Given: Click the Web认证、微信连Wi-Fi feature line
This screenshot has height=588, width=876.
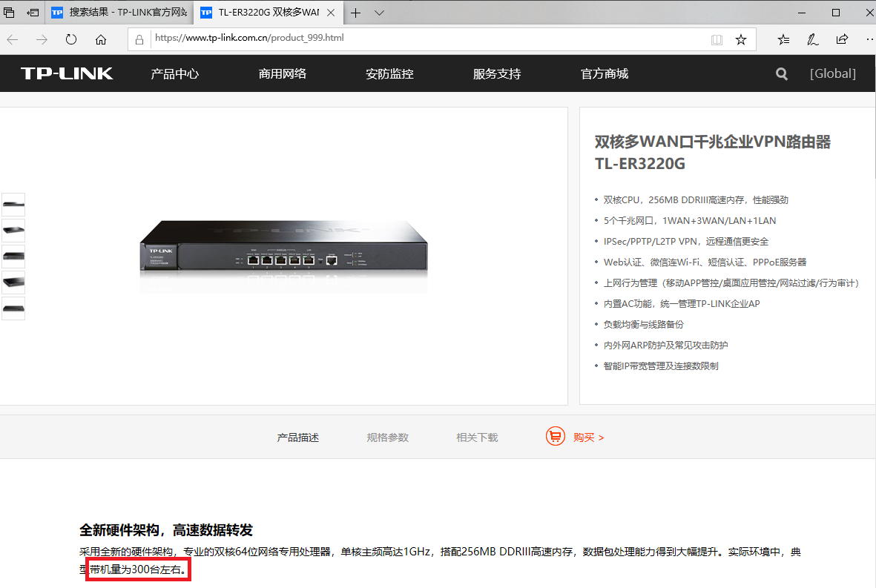Looking at the screenshot, I should point(705,262).
